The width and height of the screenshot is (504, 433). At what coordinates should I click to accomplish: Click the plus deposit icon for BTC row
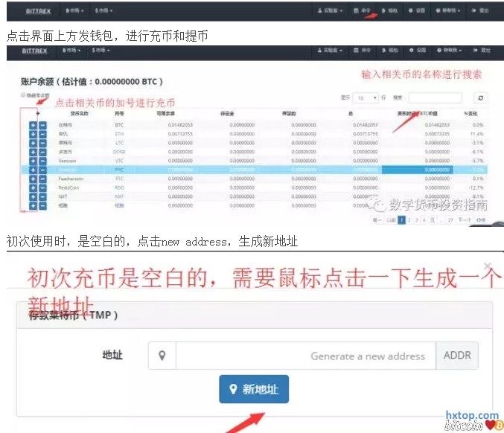[33, 125]
